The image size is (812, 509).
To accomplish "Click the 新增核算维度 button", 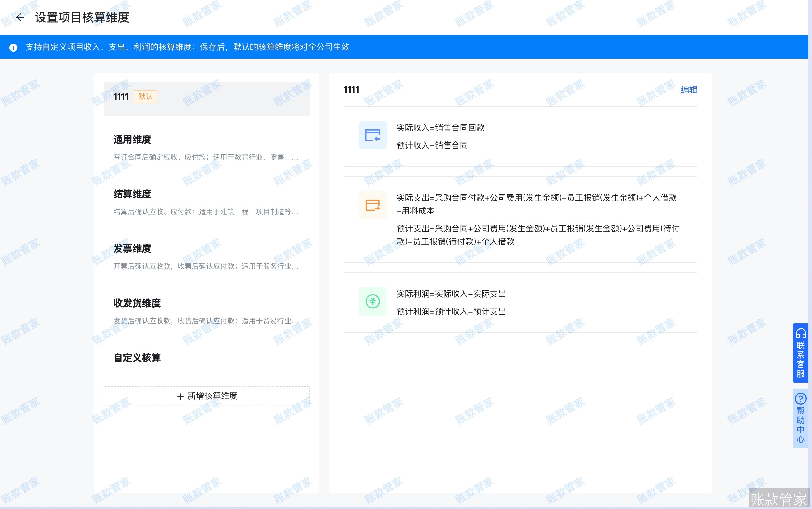I will pyautogui.click(x=207, y=396).
